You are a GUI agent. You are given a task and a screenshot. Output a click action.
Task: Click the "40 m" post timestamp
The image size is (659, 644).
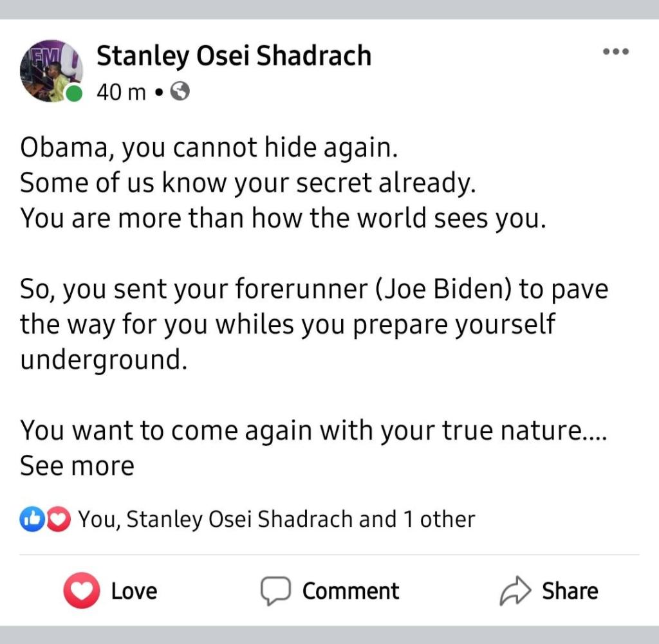[122, 93]
